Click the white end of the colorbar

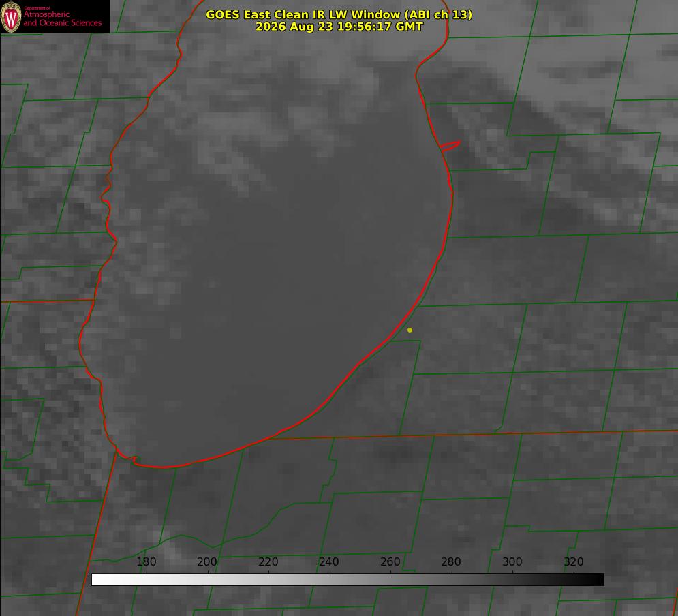point(97,580)
